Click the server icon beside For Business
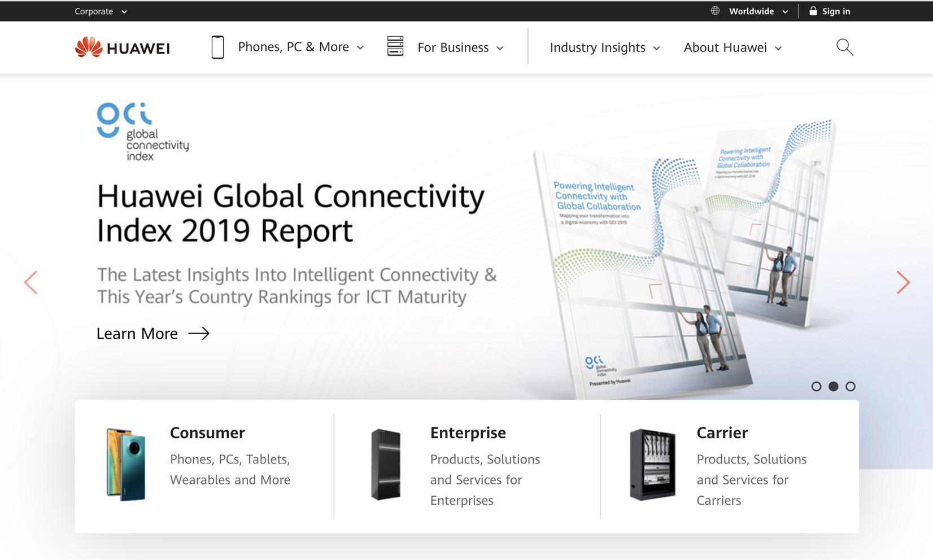The width and height of the screenshot is (933, 560). [x=395, y=46]
